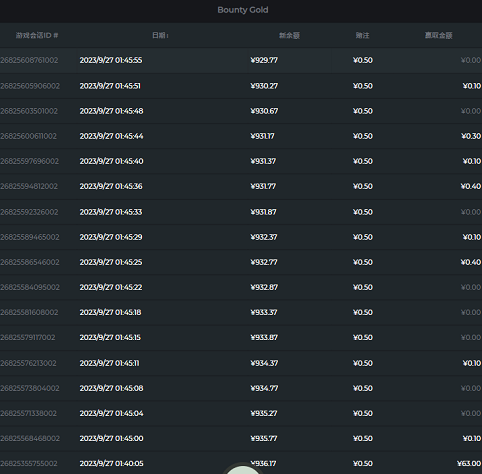Click the 赌注 bet column header
Viewport: 482px width, 474px height.
tap(362, 35)
